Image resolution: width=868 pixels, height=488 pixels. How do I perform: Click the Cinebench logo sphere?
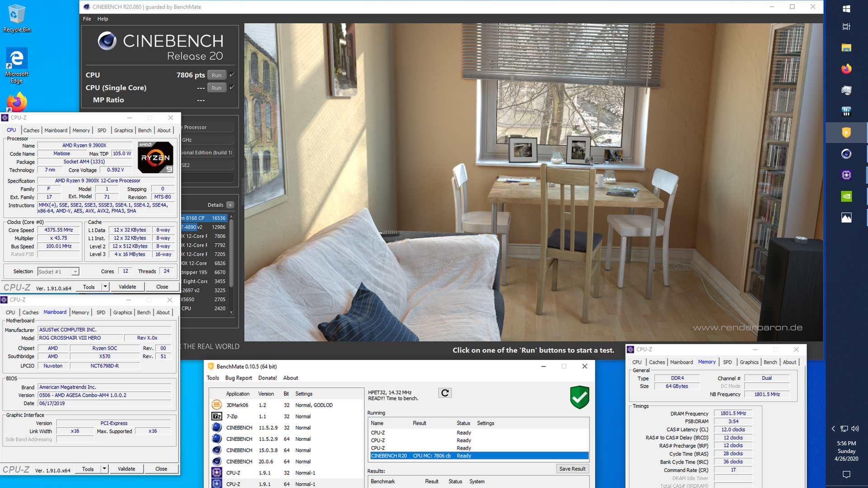click(107, 41)
